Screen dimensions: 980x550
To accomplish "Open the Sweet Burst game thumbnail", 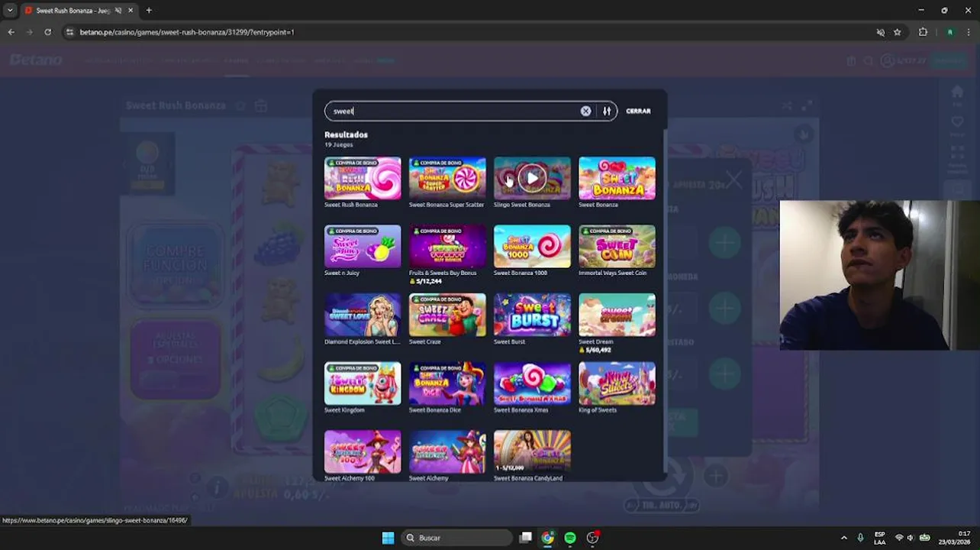I will coord(532,315).
